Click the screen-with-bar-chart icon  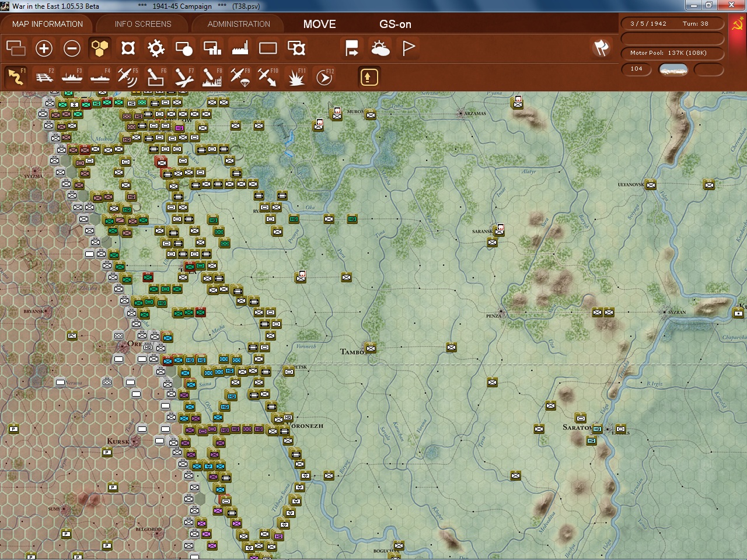coord(212,48)
